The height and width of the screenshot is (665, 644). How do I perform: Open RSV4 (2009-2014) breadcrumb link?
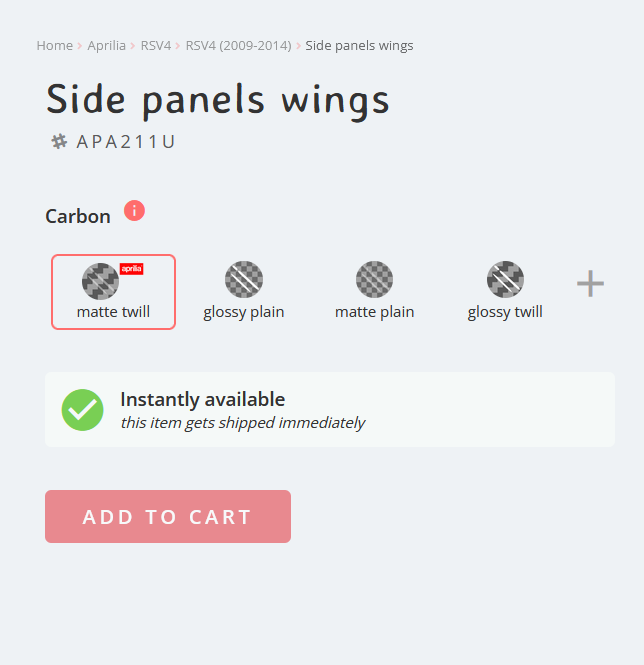pos(238,45)
